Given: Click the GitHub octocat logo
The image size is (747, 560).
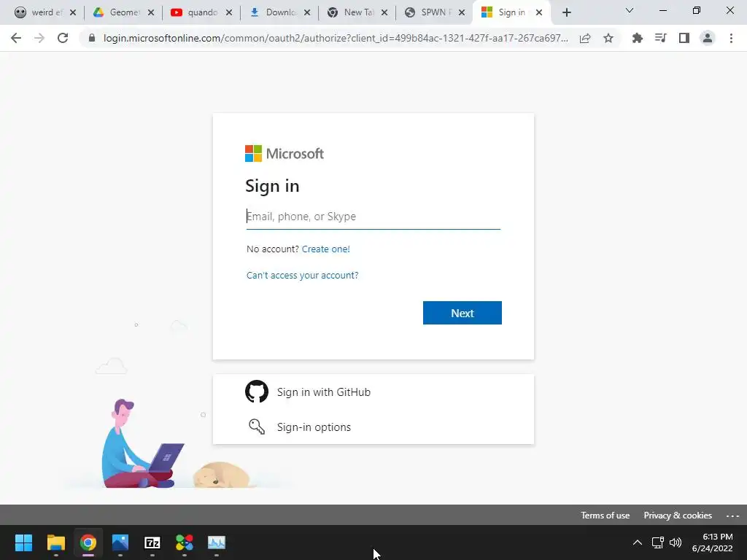Looking at the screenshot, I should coord(257,392).
